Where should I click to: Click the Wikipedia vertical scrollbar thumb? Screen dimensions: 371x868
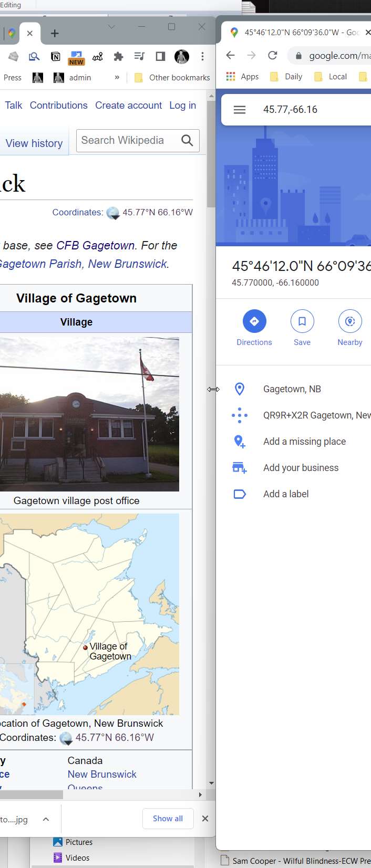[x=211, y=153]
